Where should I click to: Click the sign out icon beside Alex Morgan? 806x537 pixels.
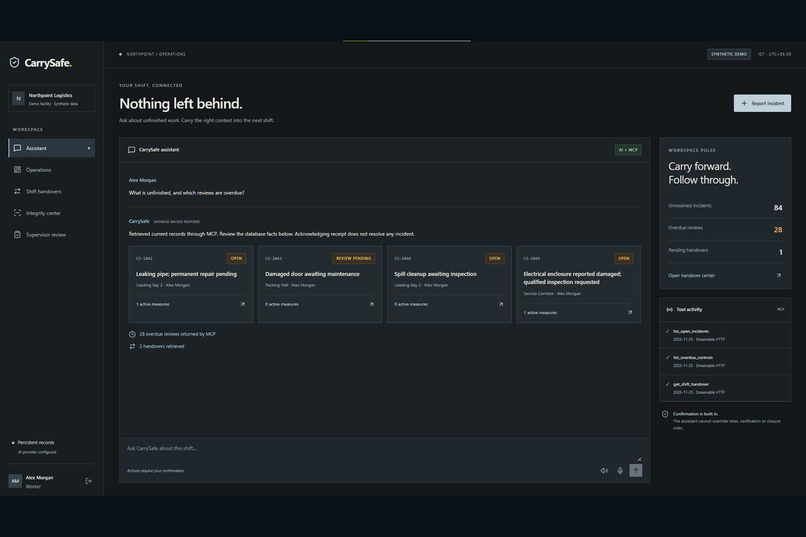[88, 481]
